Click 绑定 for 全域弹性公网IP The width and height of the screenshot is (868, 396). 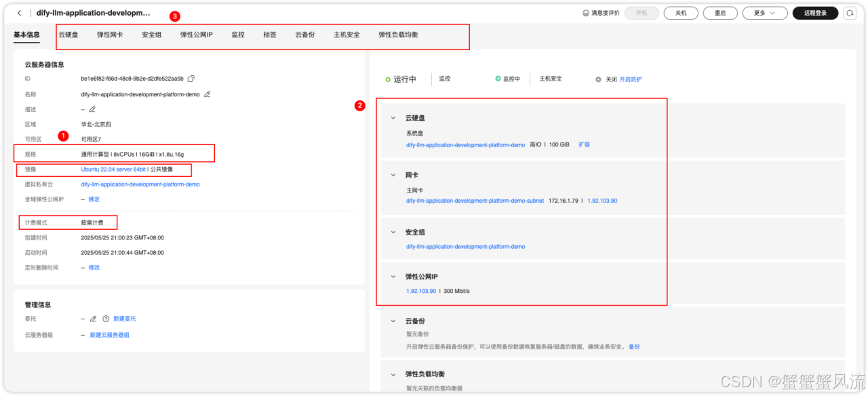(94, 199)
